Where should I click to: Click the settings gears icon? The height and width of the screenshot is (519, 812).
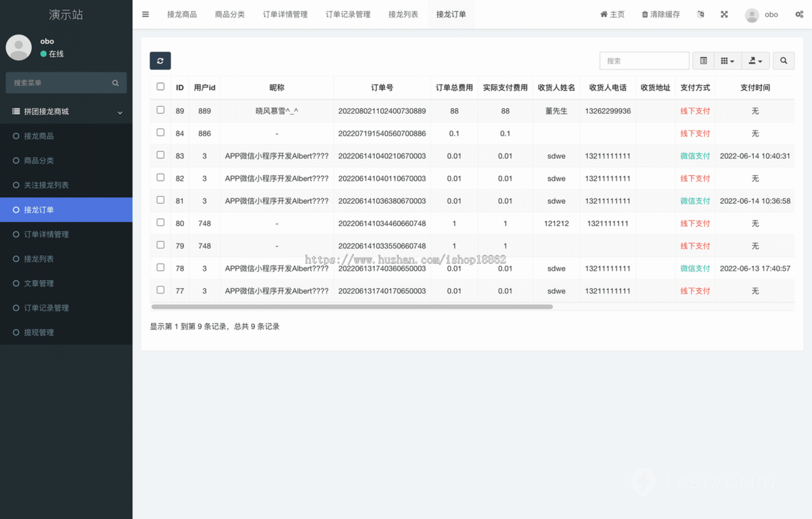[800, 14]
